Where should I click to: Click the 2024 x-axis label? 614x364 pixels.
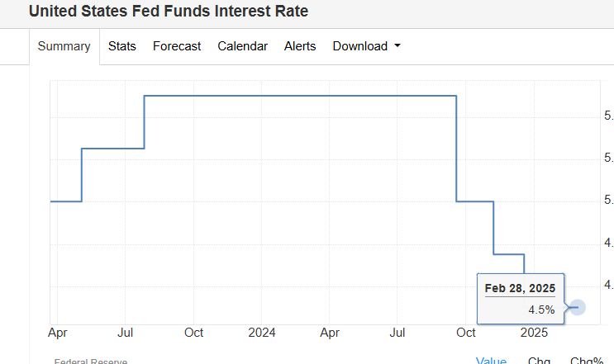click(262, 333)
